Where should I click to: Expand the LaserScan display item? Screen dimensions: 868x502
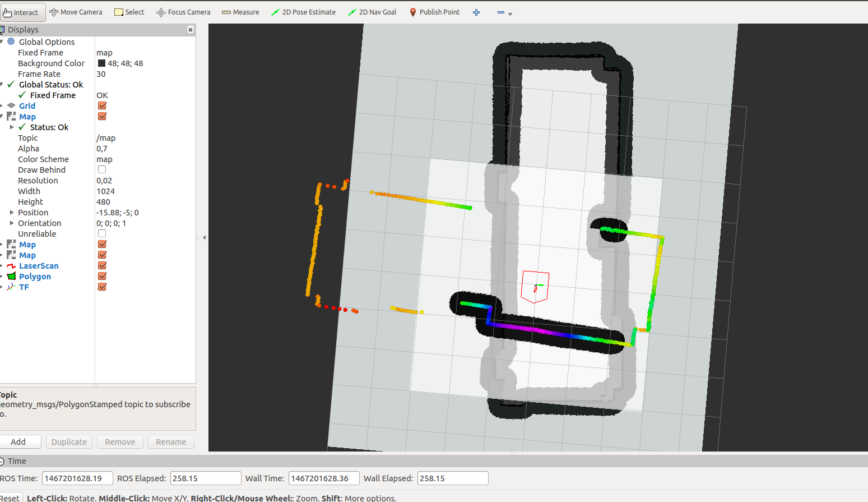[x=2, y=266]
